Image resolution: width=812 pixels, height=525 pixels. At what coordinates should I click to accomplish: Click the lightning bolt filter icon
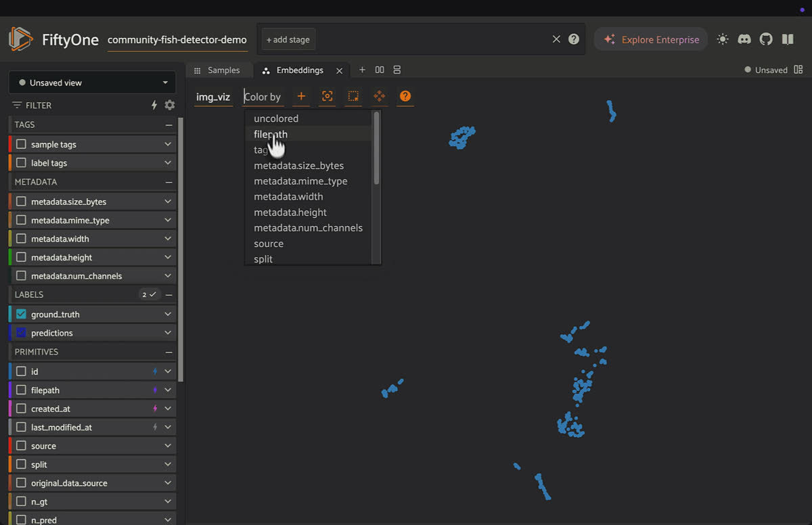point(154,105)
